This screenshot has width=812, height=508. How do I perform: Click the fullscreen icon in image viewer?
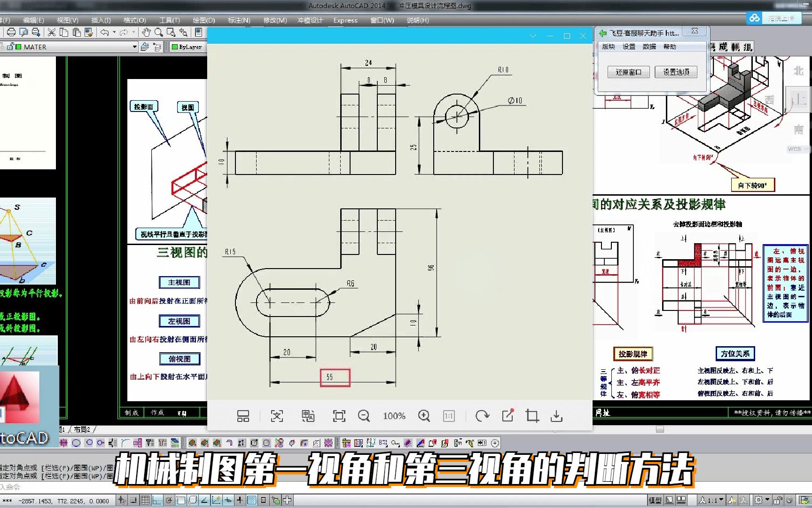pos(339,416)
